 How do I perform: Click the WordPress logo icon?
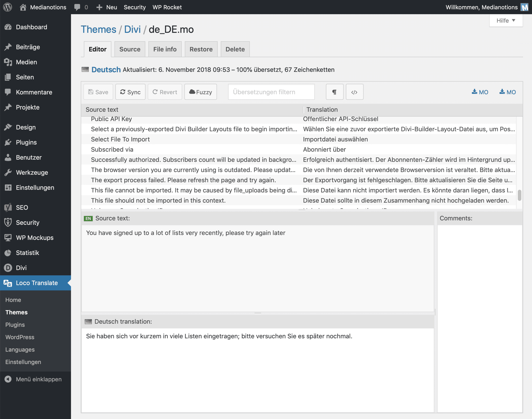coord(8,7)
